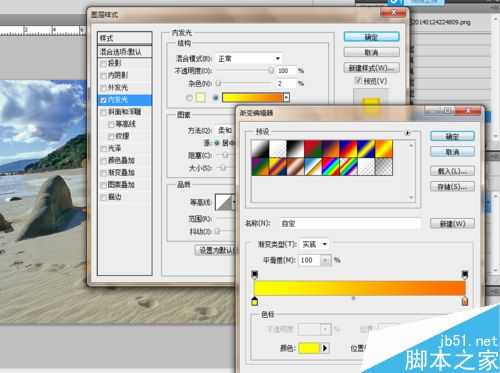Toggle the 预览(V) preview checkbox
Viewport: 500px width, 373px height.
pyautogui.click(x=359, y=81)
